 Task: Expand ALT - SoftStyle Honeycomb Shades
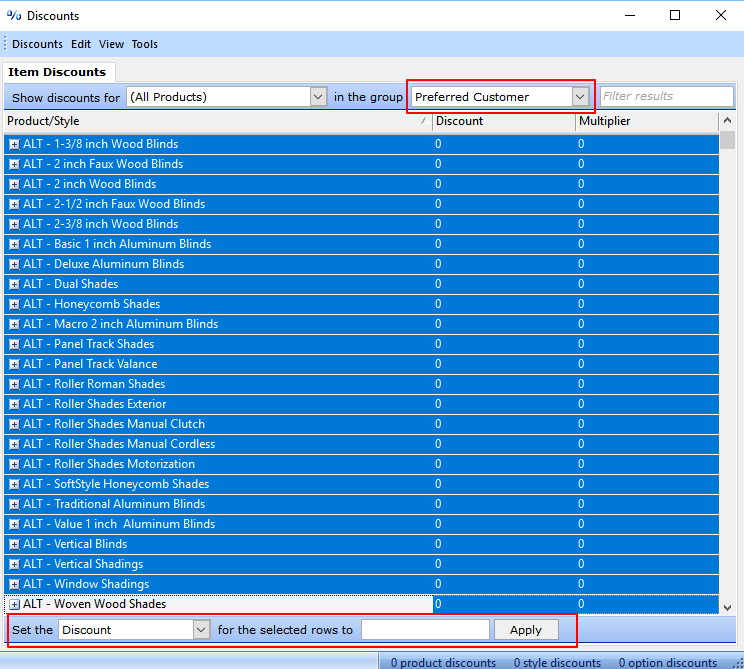(x=15, y=484)
